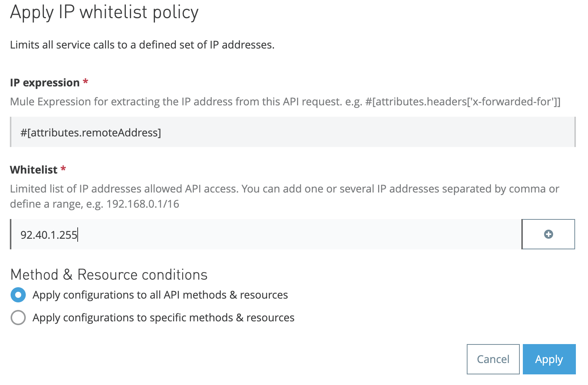This screenshot has width=588, height=385.
Task: Click the Mule Expression help text
Action: click(285, 102)
